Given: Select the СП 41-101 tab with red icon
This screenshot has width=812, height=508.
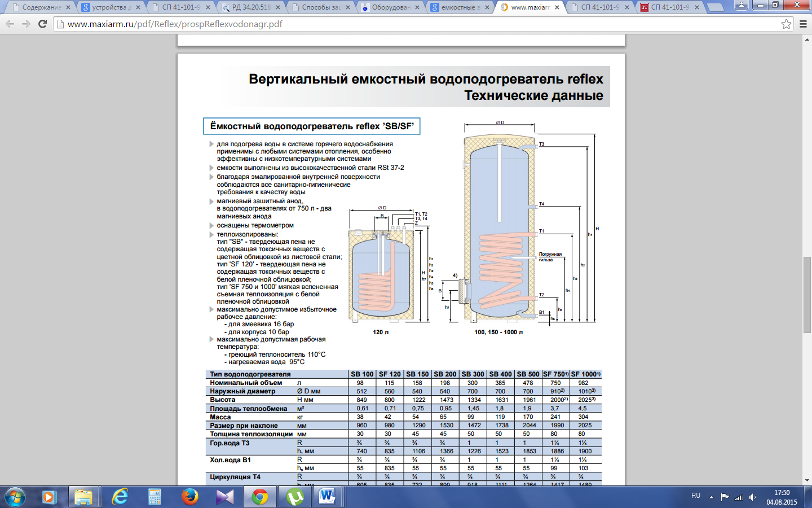Looking at the screenshot, I should (670, 7).
